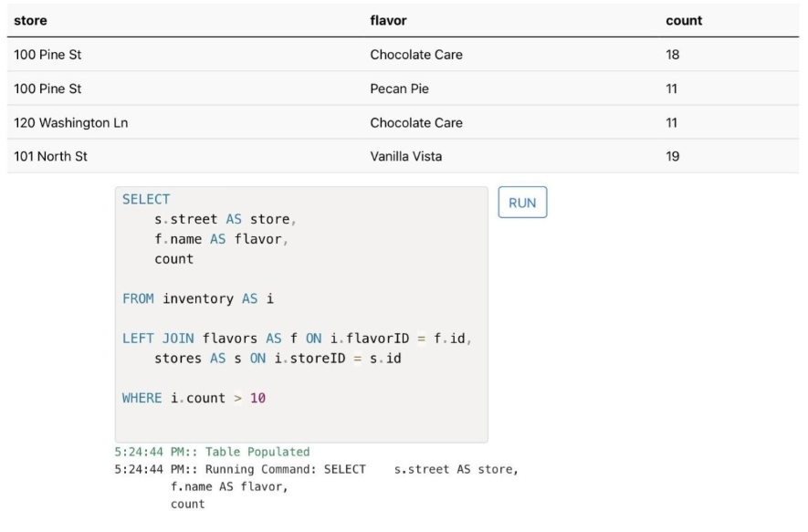Click the RUN button
The image size is (808, 532).
click(522, 203)
